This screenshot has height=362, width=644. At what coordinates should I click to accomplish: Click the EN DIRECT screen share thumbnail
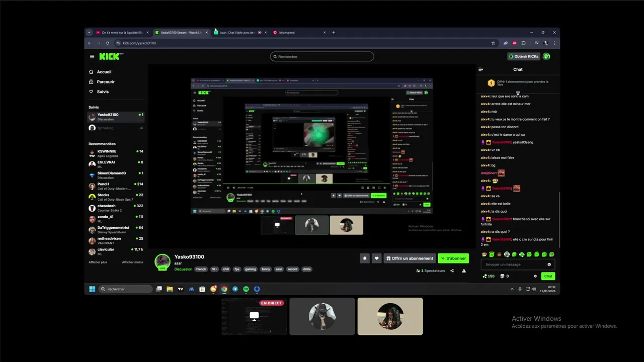coord(254,316)
